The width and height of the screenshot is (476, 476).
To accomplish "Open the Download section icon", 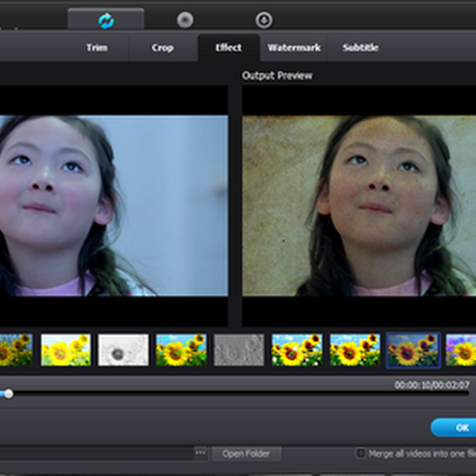I will click(x=264, y=20).
